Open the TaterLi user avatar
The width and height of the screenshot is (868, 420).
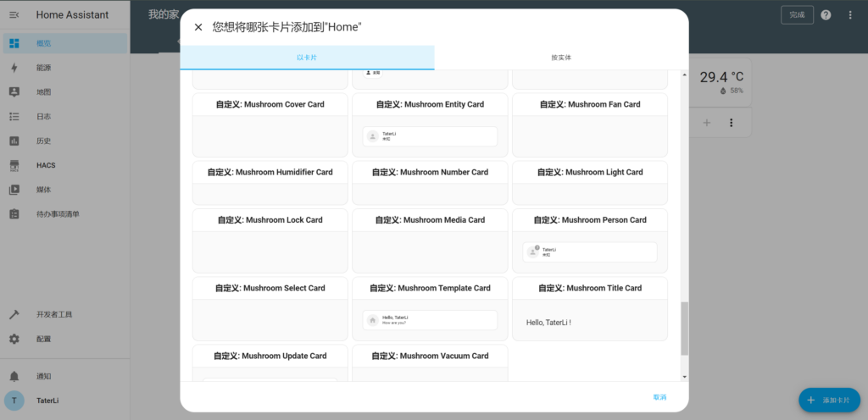[14, 401]
